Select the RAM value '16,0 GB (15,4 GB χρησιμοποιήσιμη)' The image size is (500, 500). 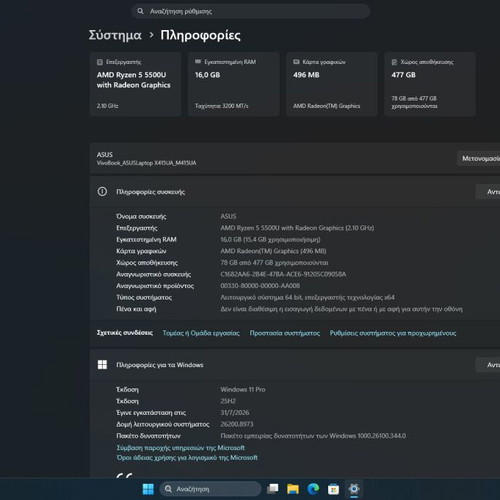pos(270,240)
